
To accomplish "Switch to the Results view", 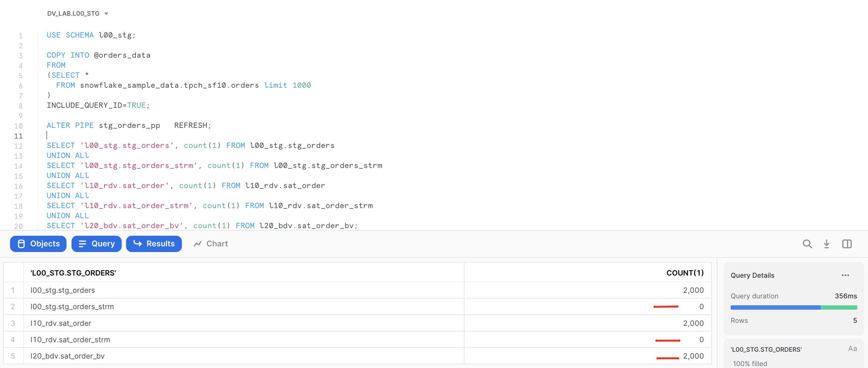I will pyautogui.click(x=154, y=244).
